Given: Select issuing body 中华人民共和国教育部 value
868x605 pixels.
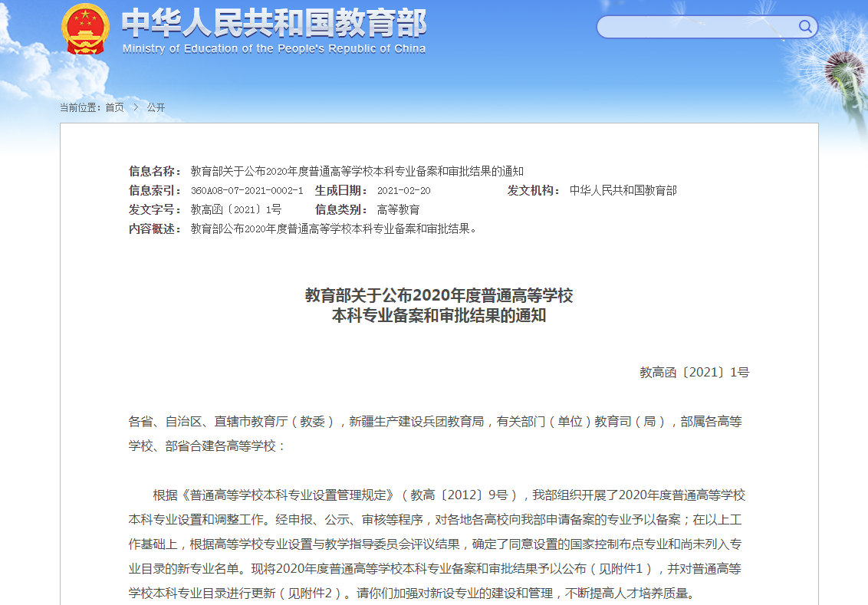Looking at the screenshot, I should (623, 190).
